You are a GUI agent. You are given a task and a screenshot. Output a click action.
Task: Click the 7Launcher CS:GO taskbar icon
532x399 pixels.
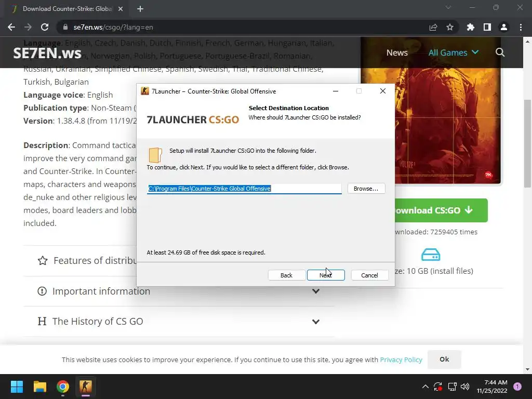click(86, 387)
